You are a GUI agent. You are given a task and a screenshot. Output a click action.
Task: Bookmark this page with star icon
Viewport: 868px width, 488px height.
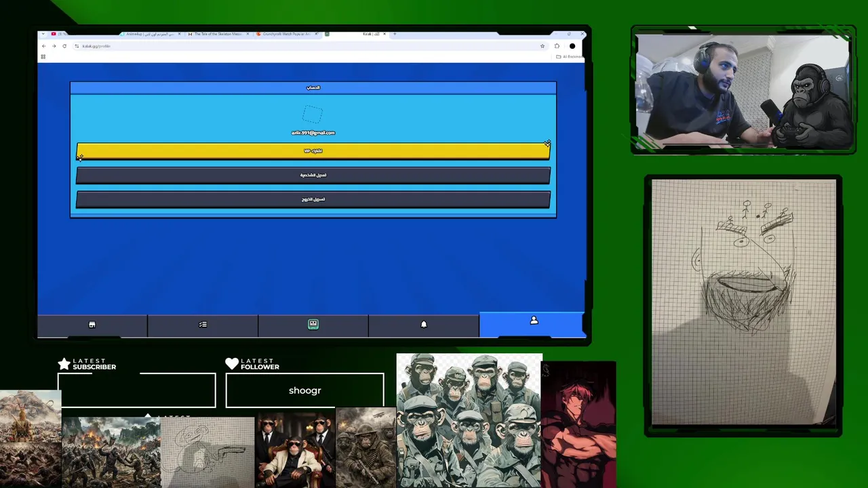click(x=542, y=46)
